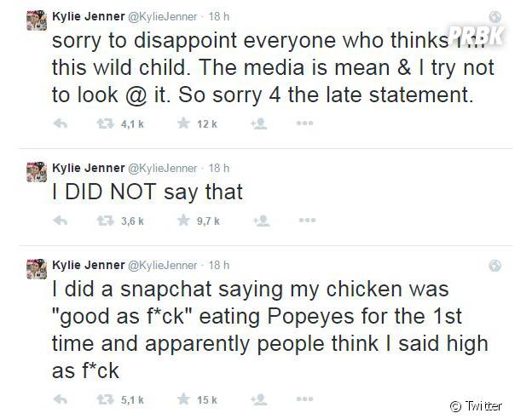Favorite the tweet with 15 k stars

183,399
